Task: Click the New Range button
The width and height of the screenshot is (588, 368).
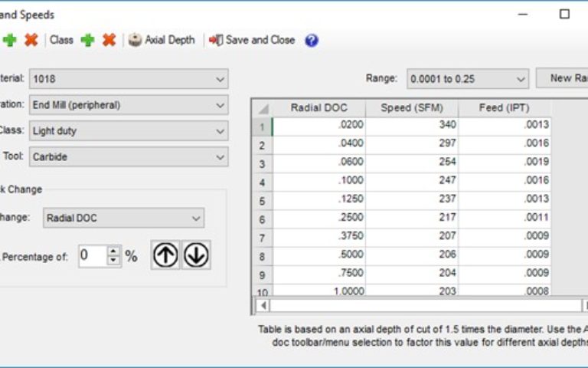Action: [563, 78]
